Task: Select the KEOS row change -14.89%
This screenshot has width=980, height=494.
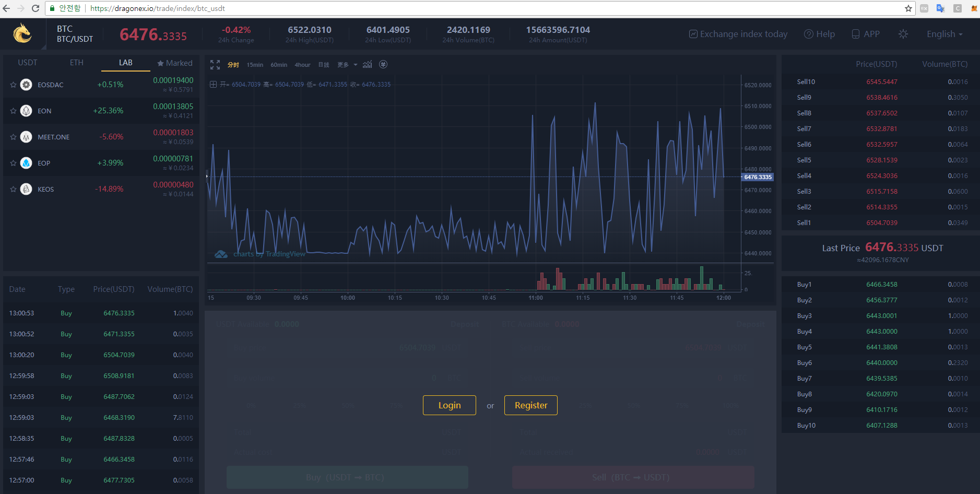Action: point(109,189)
